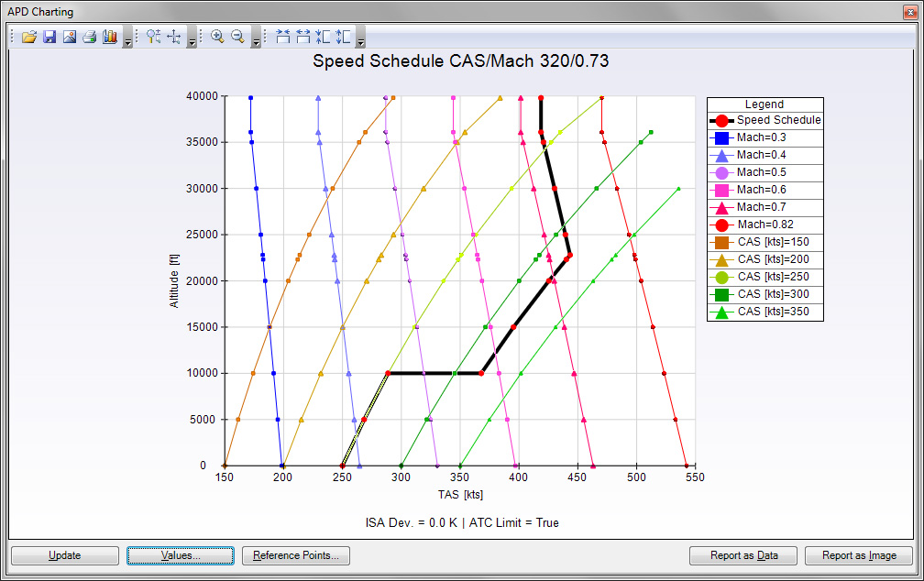Screen dimensions: 924x581
Task: Open resize toolbar overflow dropdown
Action: [x=360, y=38]
